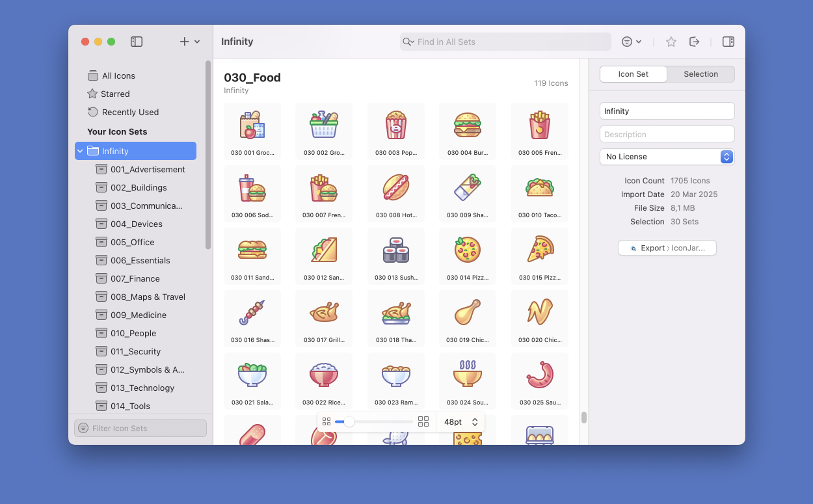Open the 008_Maps & Travel set
Image resolution: width=813 pixels, height=504 pixels.
(148, 297)
